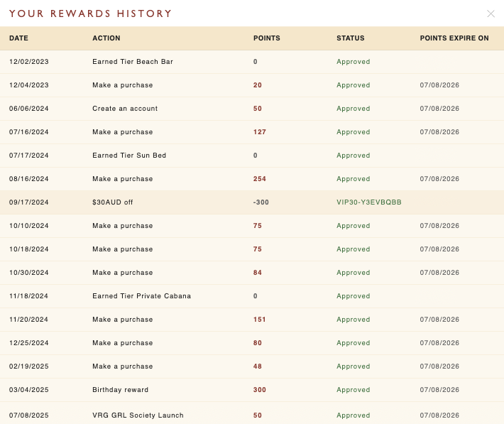This screenshot has width=504, height=424.
Task: Click the Your Rewards History title
Action: [x=90, y=13]
